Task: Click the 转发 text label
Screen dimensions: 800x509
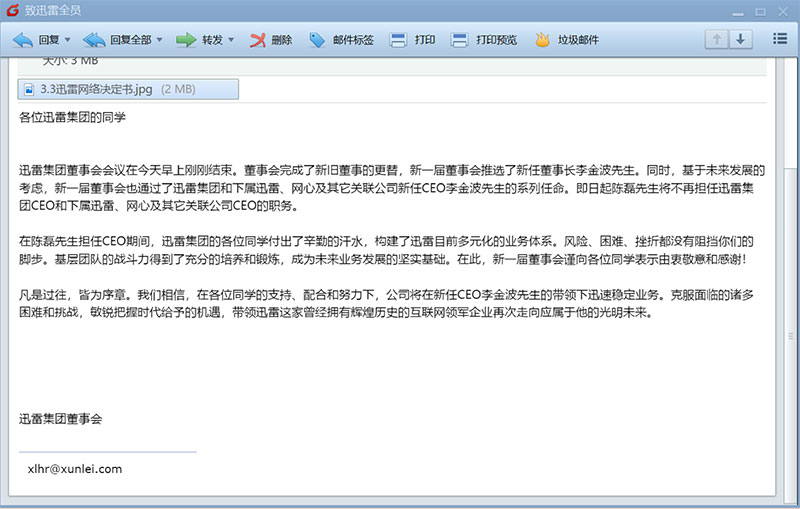Action: click(x=212, y=40)
